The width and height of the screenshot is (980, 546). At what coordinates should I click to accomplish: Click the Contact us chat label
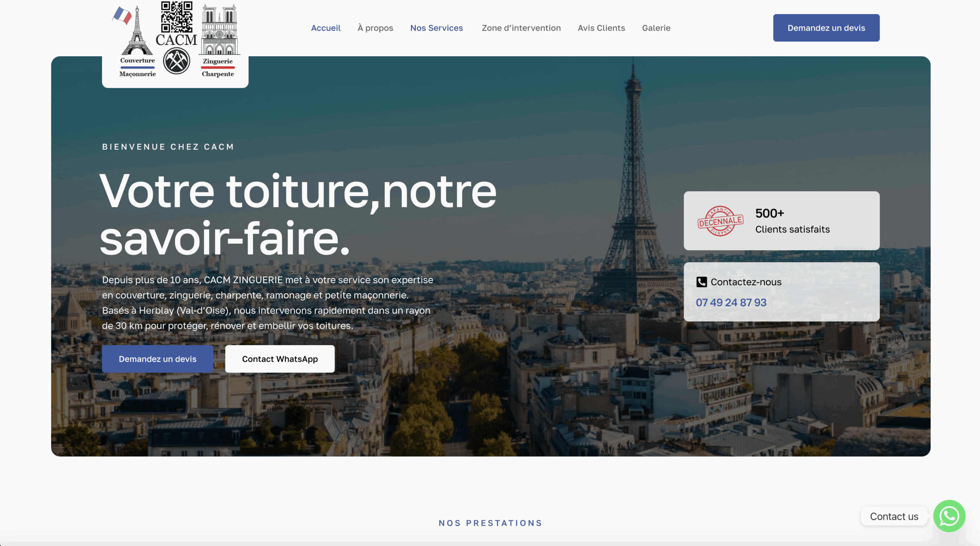coord(894,516)
